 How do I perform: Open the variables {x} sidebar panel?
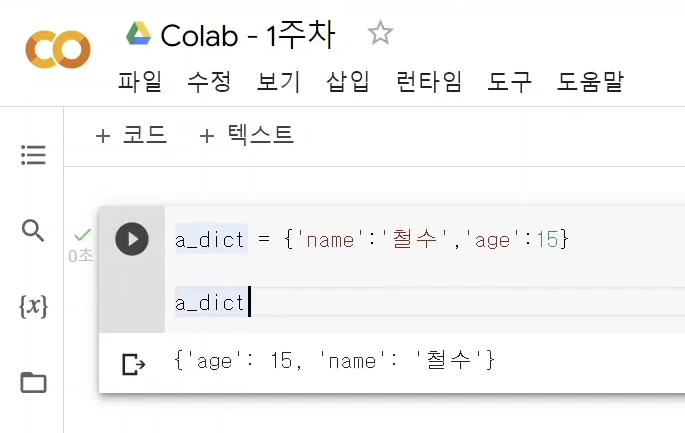(33, 306)
